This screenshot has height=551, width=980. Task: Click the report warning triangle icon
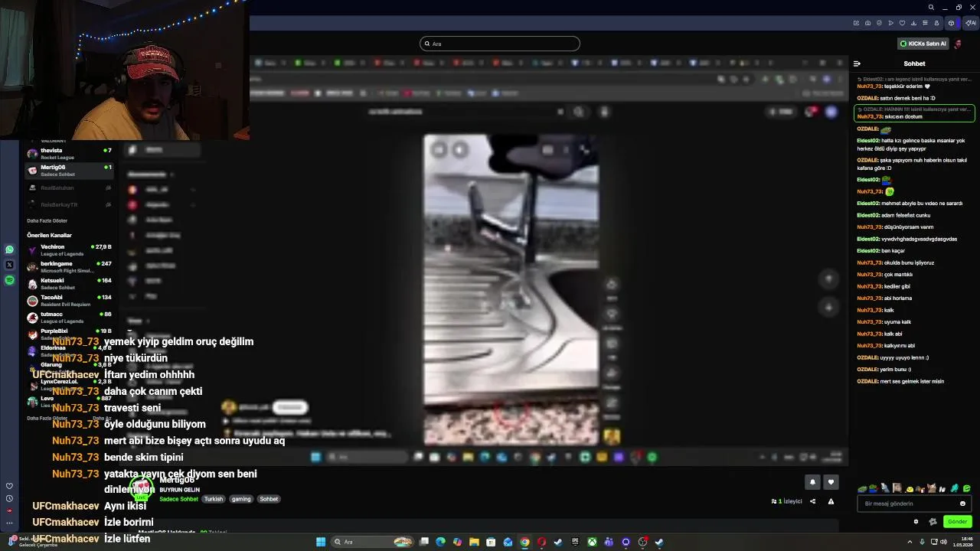(831, 501)
